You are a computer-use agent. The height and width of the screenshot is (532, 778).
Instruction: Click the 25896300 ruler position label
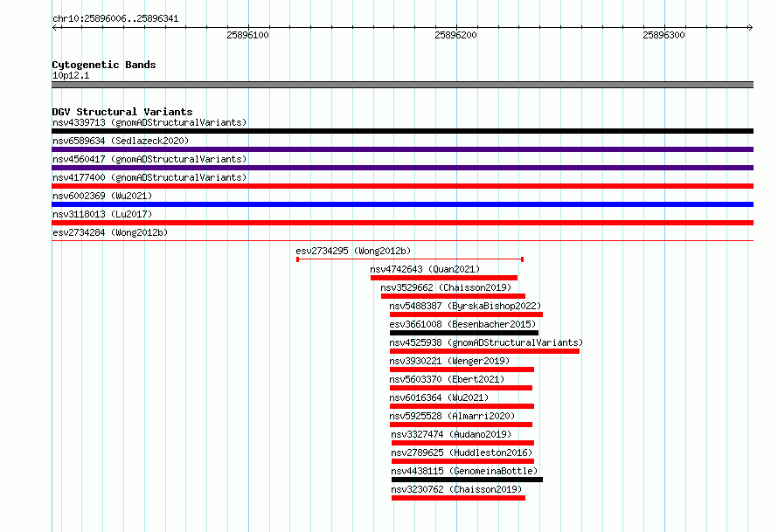[x=663, y=35]
